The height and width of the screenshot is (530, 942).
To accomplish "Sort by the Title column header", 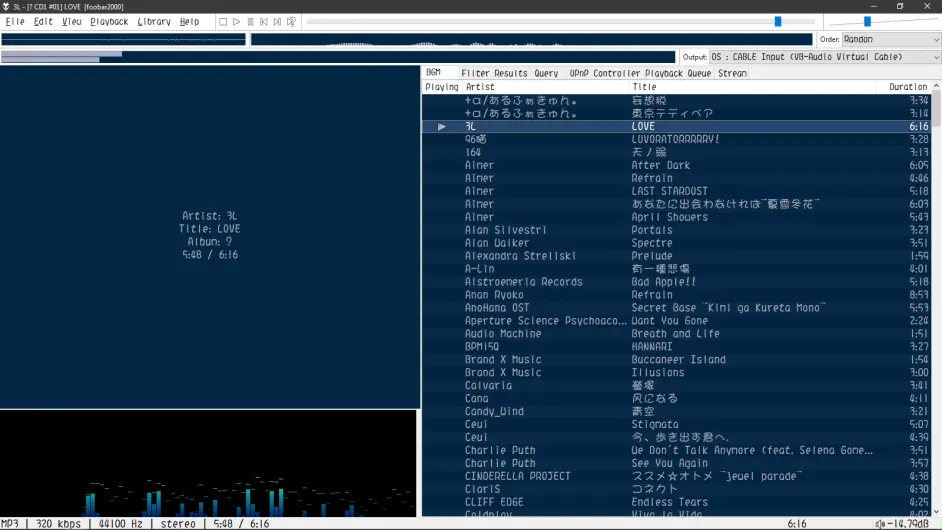I will pyautogui.click(x=753, y=87).
